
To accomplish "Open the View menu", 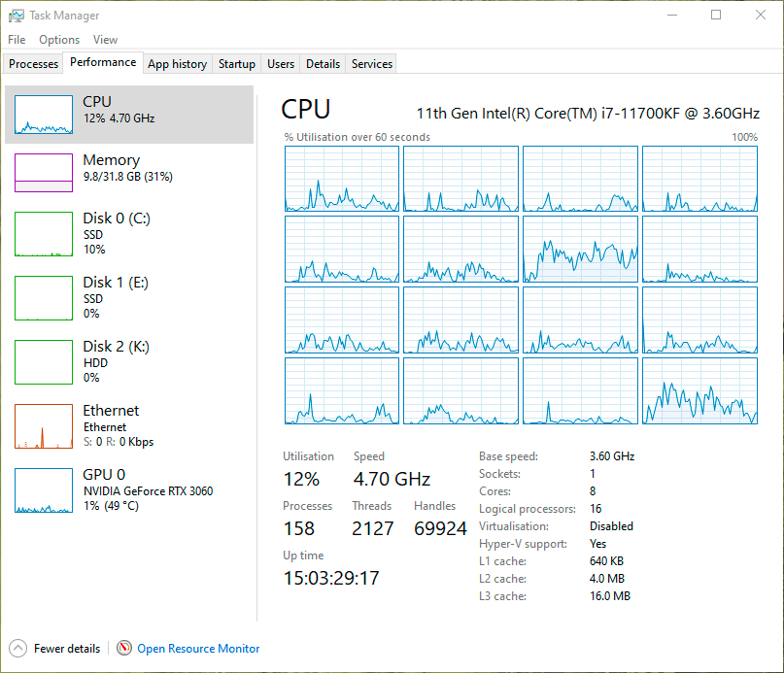I will (105, 40).
